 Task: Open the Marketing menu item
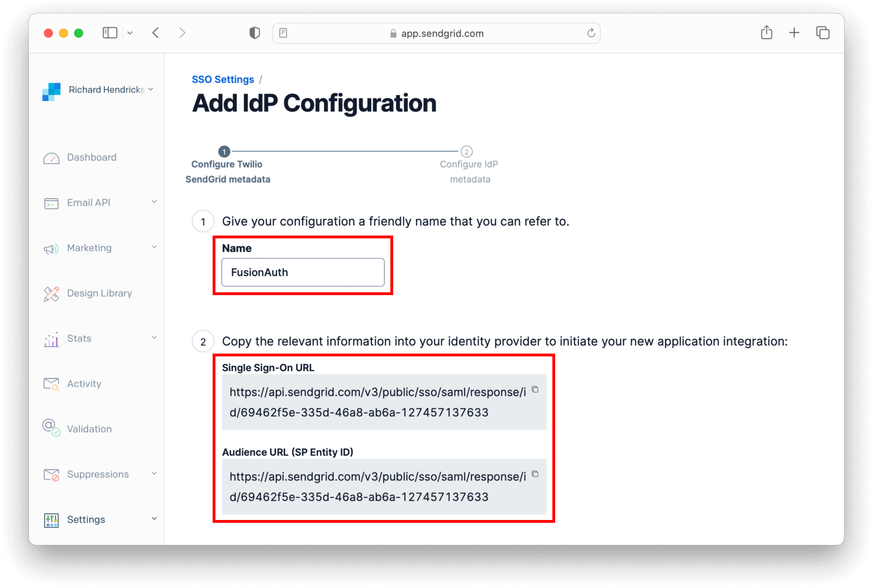click(x=89, y=248)
